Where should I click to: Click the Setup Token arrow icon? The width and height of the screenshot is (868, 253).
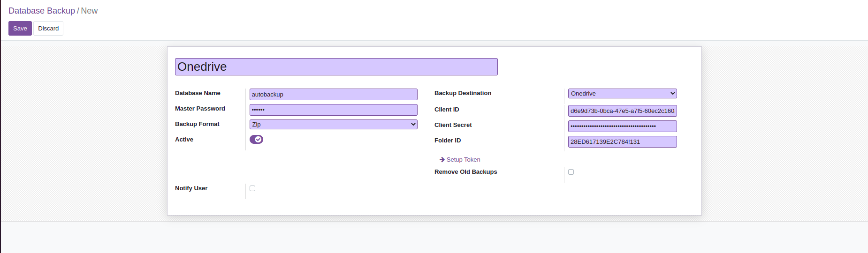442,160
